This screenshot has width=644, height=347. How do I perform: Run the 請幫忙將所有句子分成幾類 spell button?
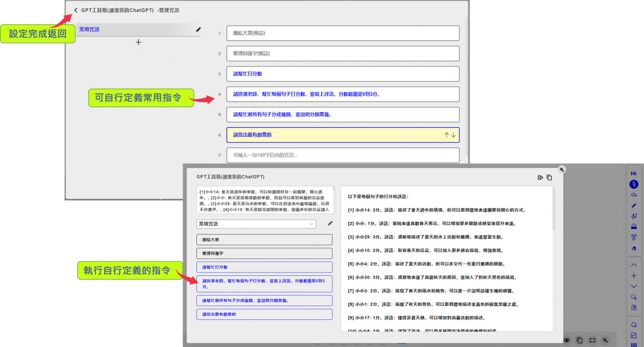[264, 300]
